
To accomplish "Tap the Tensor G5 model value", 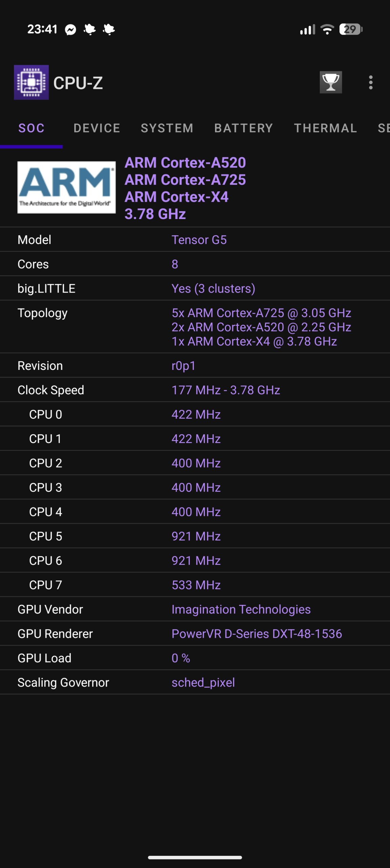I will (199, 240).
